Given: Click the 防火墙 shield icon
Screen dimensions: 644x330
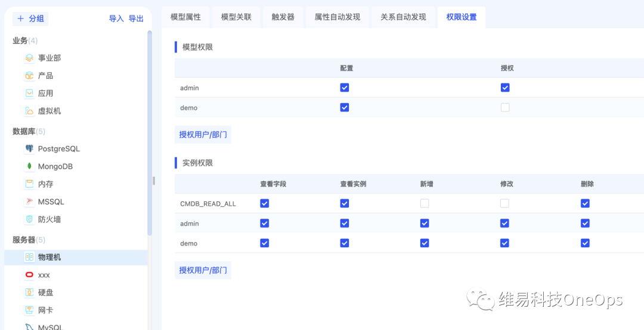Looking at the screenshot, I should [29, 219].
